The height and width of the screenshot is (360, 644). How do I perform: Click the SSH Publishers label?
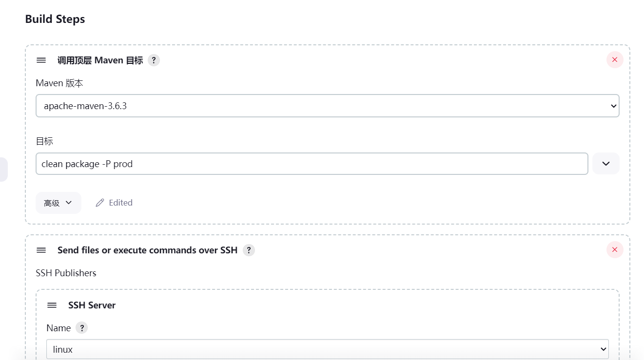66,273
